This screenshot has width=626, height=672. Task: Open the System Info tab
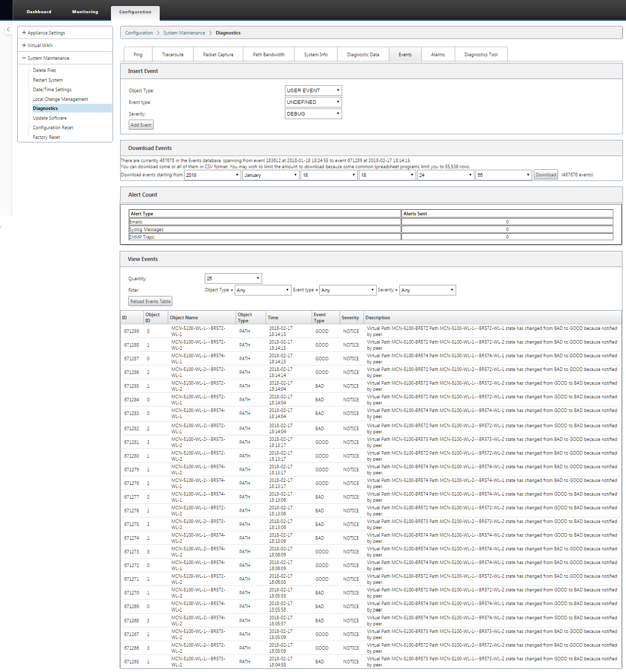click(316, 55)
